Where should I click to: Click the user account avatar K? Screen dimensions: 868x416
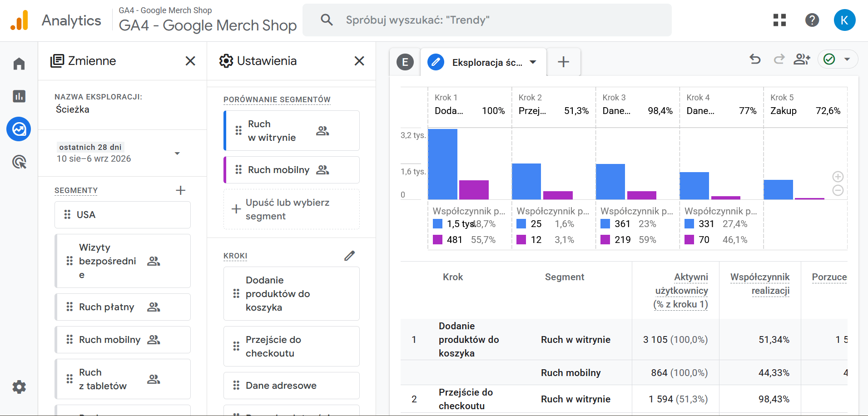[x=844, y=20]
